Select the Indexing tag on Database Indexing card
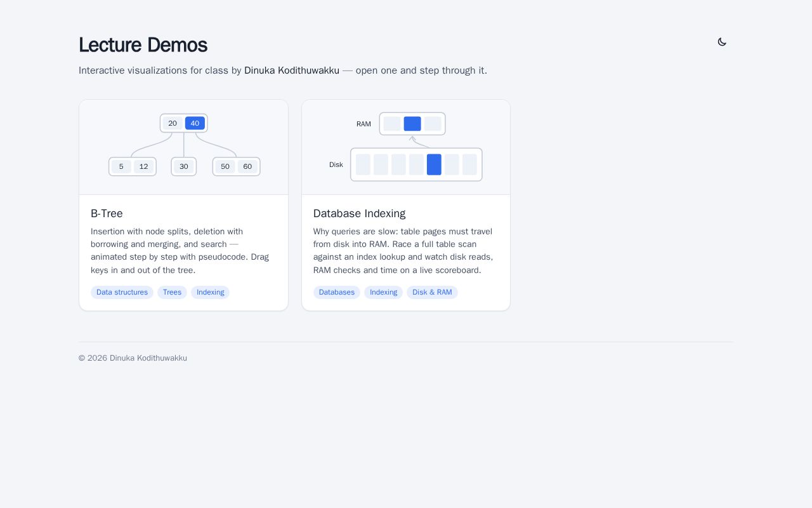Screen dimensions: 812x508 pyautogui.click(x=383, y=292)
